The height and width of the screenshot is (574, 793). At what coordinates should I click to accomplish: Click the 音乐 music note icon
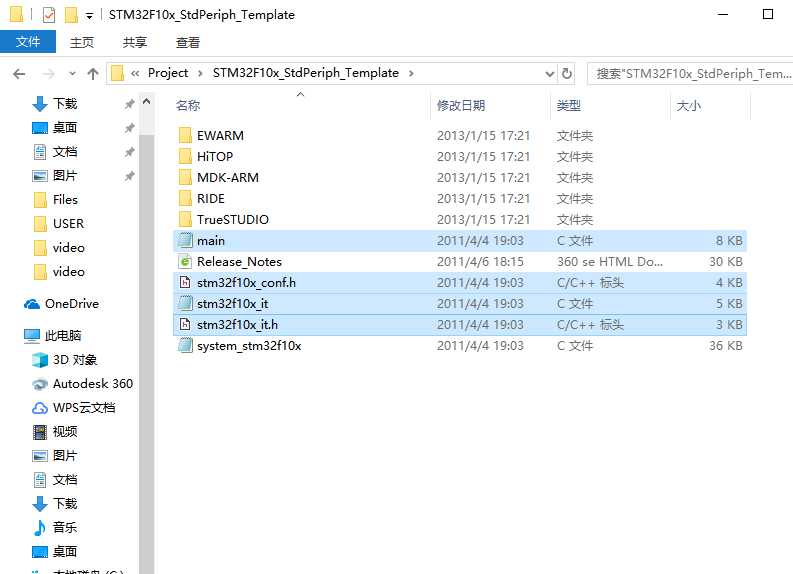tap(39, 527)
